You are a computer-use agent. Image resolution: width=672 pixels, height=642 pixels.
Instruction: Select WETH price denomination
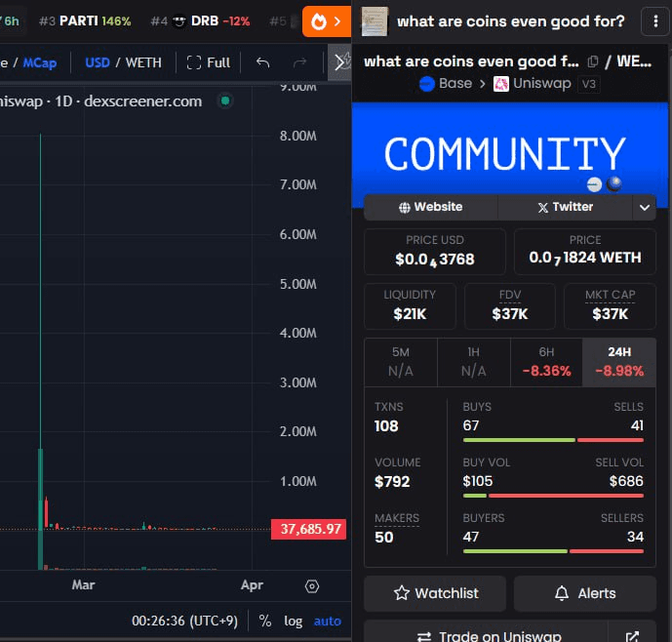click(143, 63)
